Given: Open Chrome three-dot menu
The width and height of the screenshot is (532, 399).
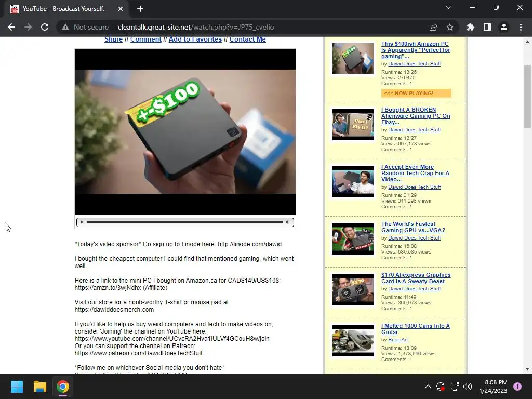Looking at the screenshot, I should [521, 27].
